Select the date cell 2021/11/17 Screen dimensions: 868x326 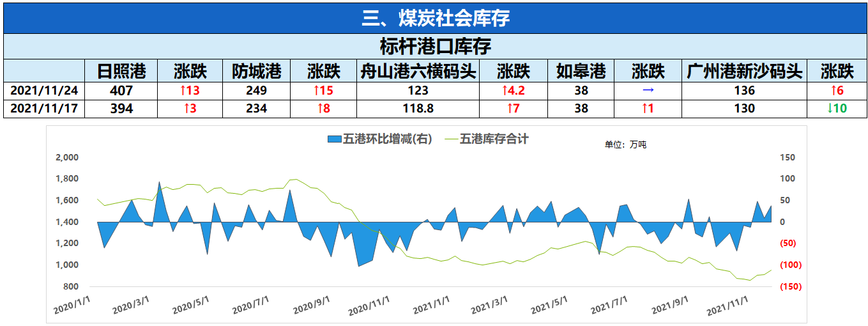[44, 109]
